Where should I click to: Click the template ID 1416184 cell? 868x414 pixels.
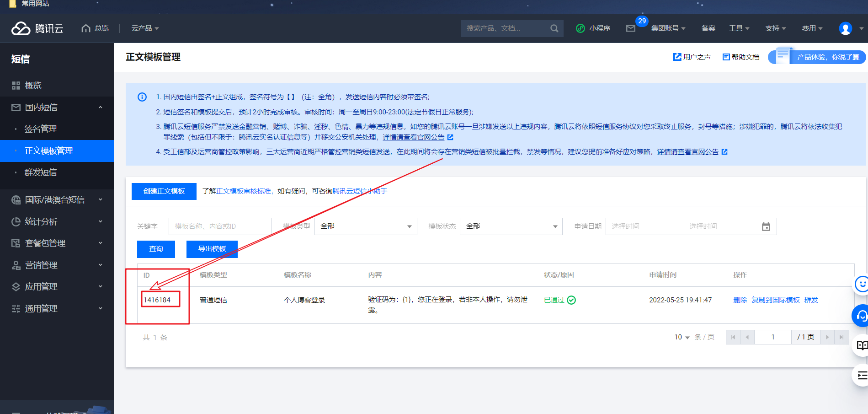[157, 300]
